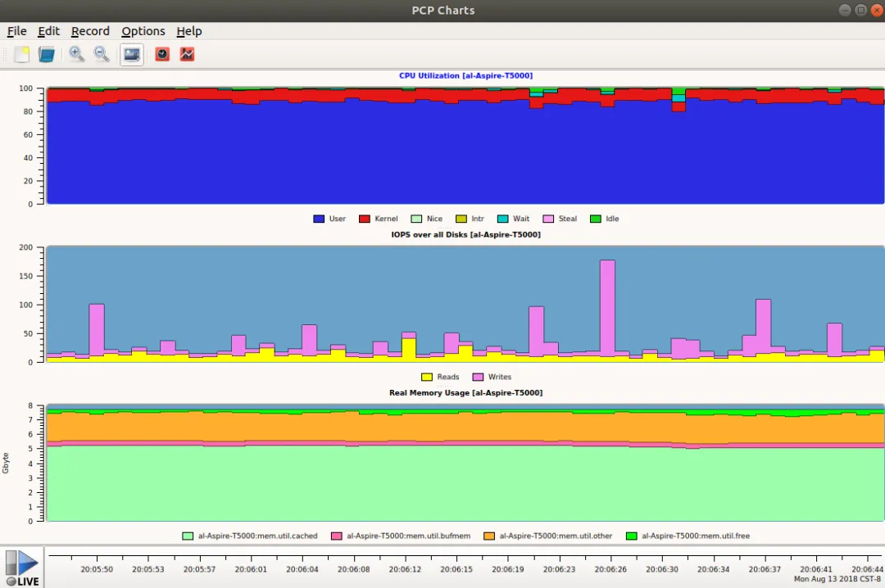The image size is (885, 588).
Task: Open the Help menu
Action: tap(189, 31)
